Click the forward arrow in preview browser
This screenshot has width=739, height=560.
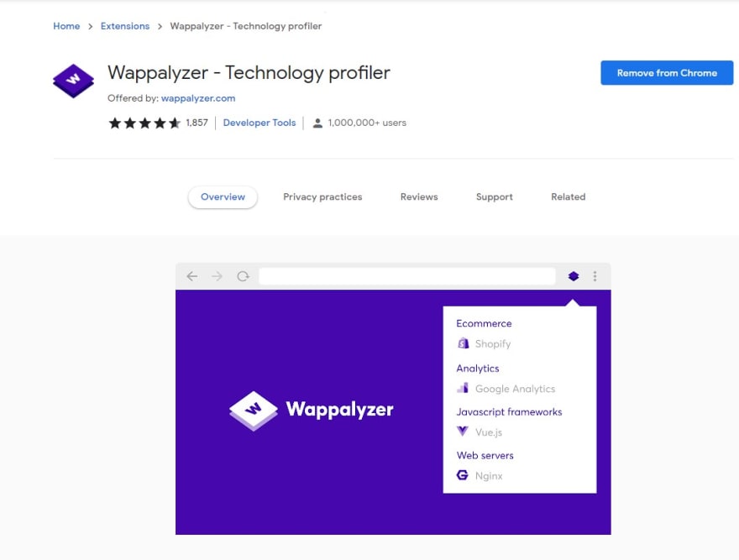pyautogui.click(x=218, y=275)
